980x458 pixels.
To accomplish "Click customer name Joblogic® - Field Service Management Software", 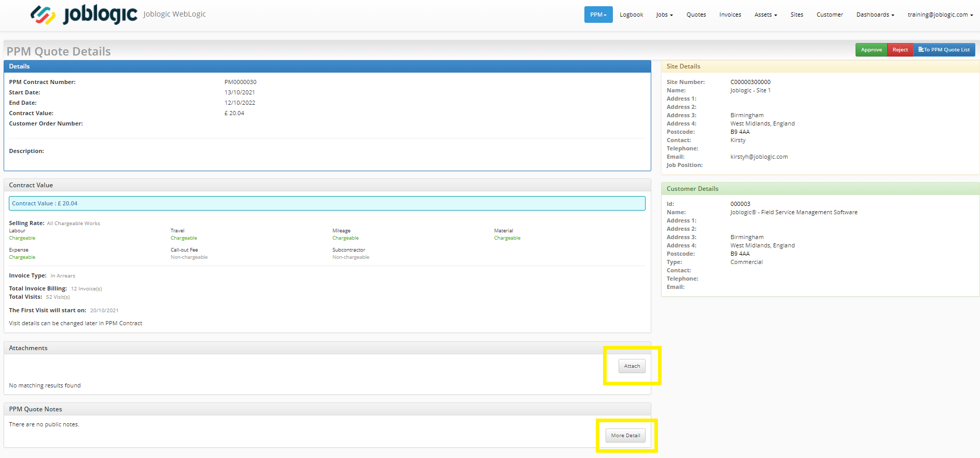I will (x=794, y=212).
